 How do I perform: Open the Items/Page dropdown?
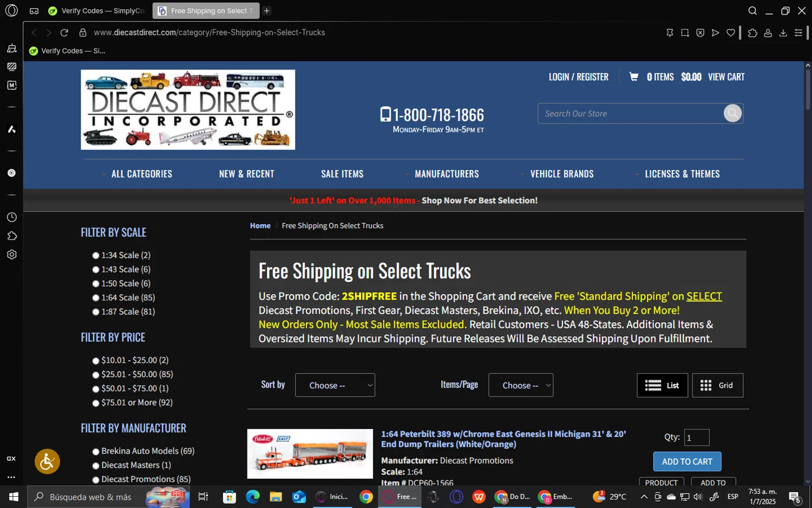pyautogui.click(x=521, y=385)
